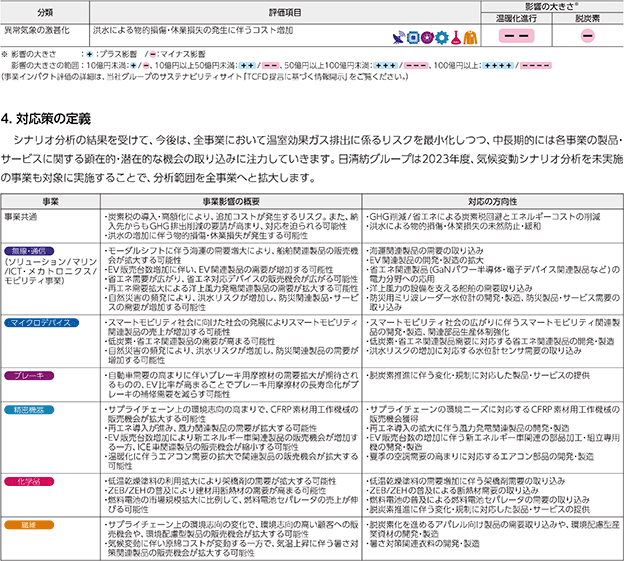Screen dimensions: 624x561
Task: Click the GaNパワー半導体 bullet
Action: pos(493,274)
